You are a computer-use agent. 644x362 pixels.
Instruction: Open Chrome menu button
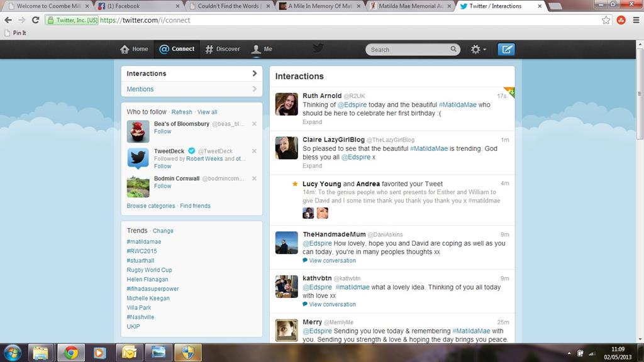pyautogui.click(x=636, y=20)
